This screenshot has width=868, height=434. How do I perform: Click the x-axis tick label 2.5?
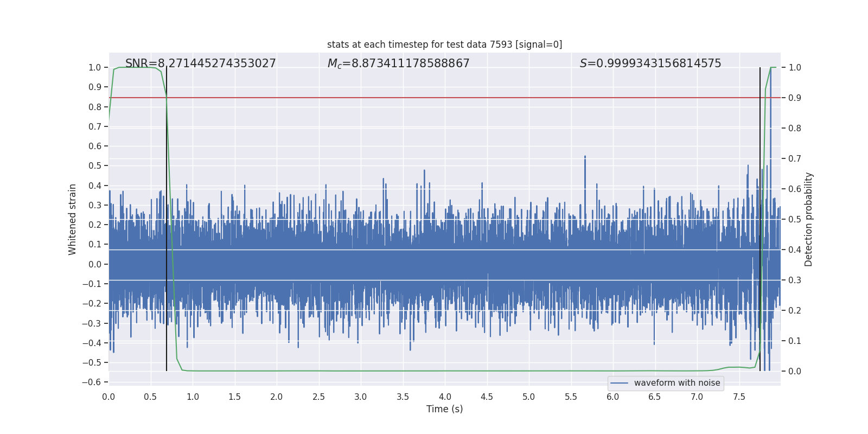[318, 397]
